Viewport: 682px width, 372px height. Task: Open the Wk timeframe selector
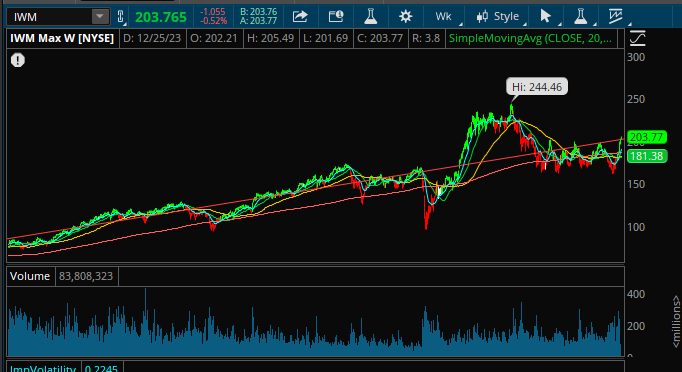point(443,17)
